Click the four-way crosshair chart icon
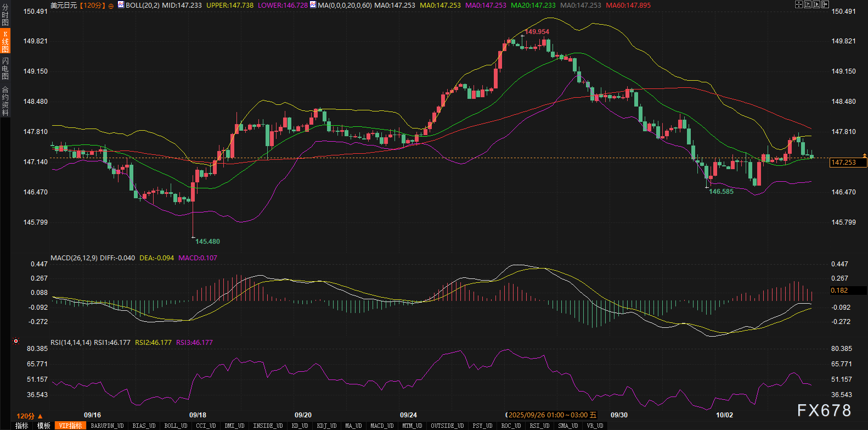The image size is (868, 430). tap(799, 4)
